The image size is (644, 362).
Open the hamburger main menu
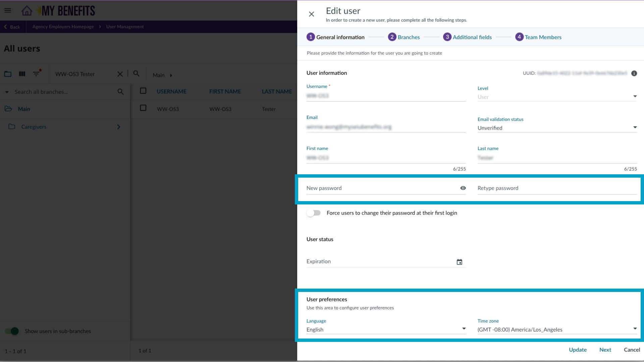point(8,11)
